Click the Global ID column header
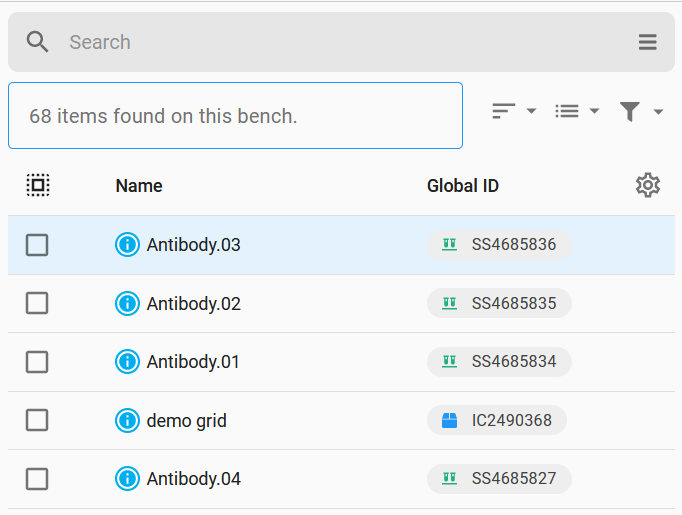 [x=463, y=186]
